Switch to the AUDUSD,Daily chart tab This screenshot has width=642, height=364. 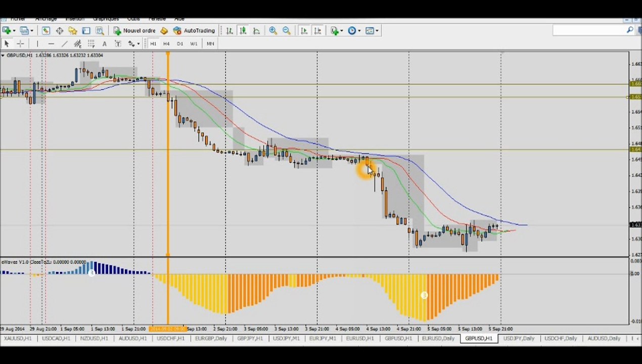pos(604,338)
